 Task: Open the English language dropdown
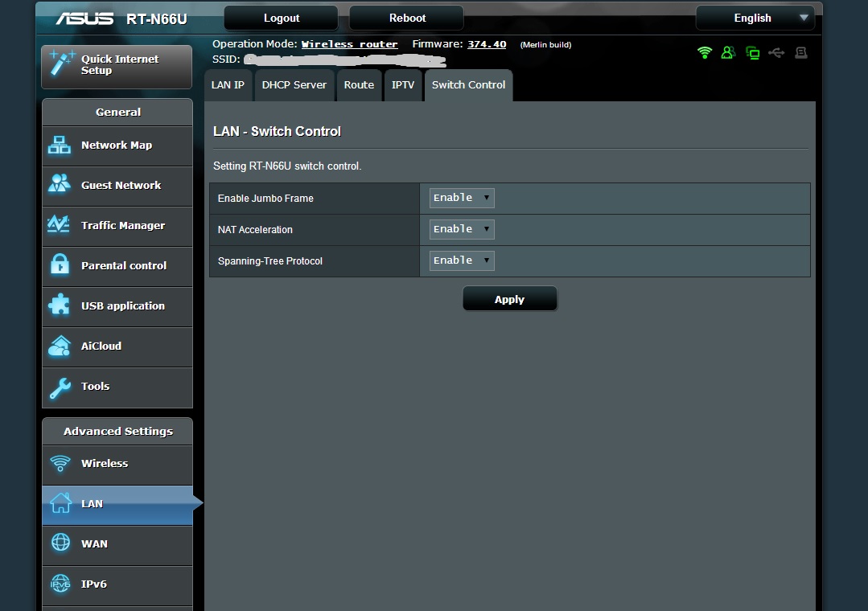pos(755,18)
